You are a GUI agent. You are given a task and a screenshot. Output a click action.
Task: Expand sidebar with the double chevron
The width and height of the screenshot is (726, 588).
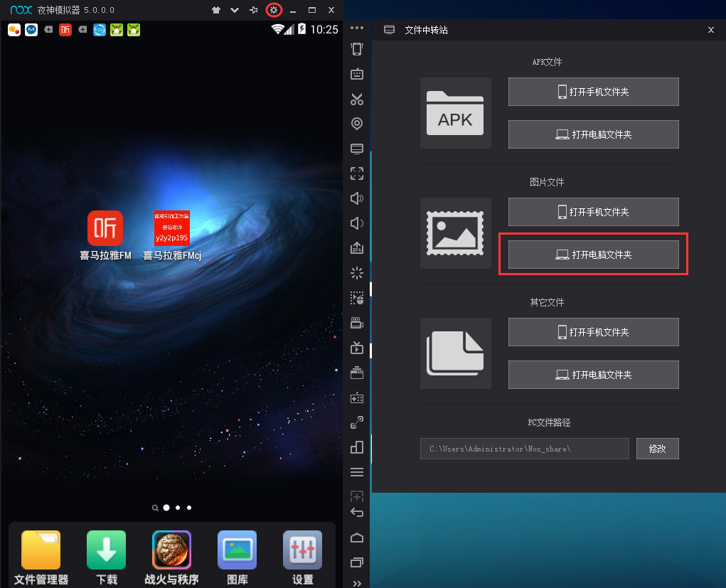point(357,583)
